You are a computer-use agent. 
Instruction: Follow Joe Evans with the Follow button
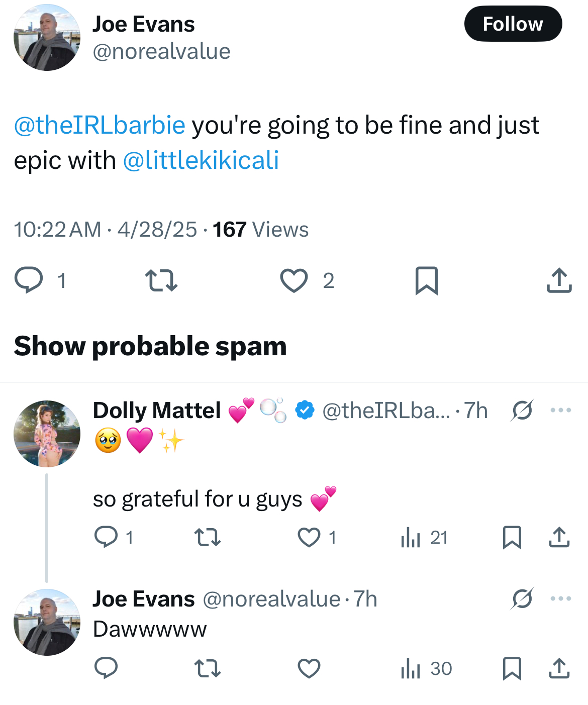(513, 24)
